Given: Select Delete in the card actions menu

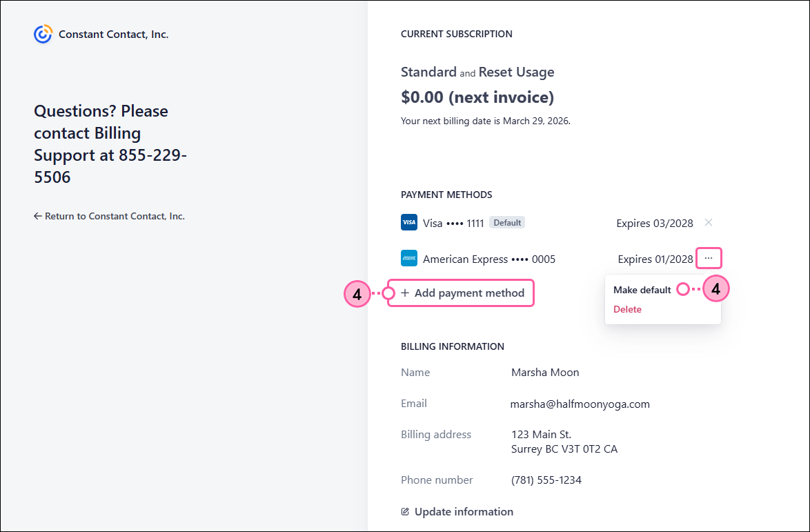Looking at the screenshot, I should point(627,309).
